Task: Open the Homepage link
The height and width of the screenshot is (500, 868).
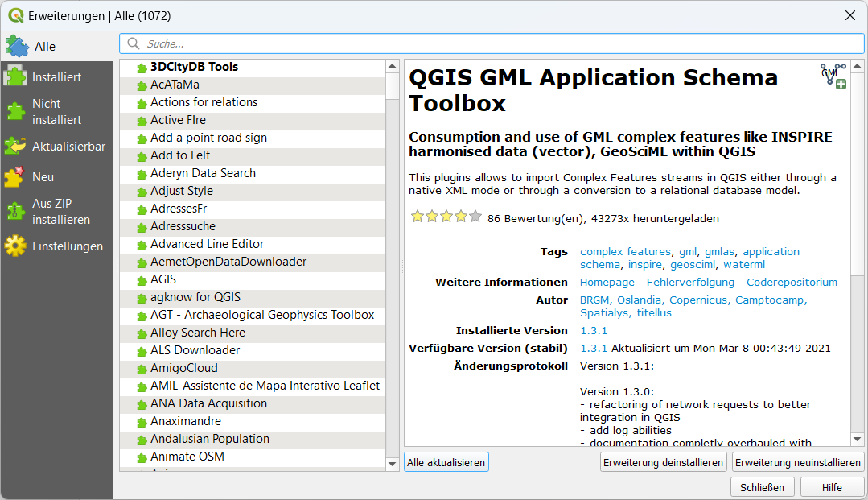Action: 607,283
